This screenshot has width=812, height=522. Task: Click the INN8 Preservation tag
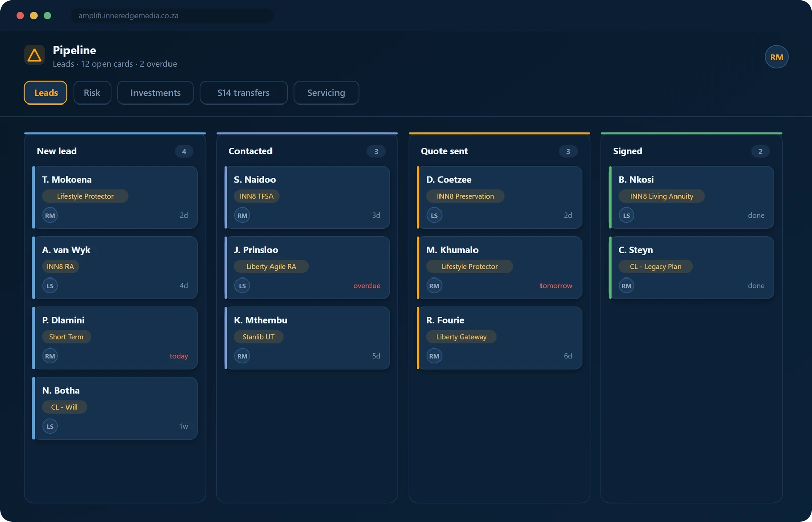[465, 196]
